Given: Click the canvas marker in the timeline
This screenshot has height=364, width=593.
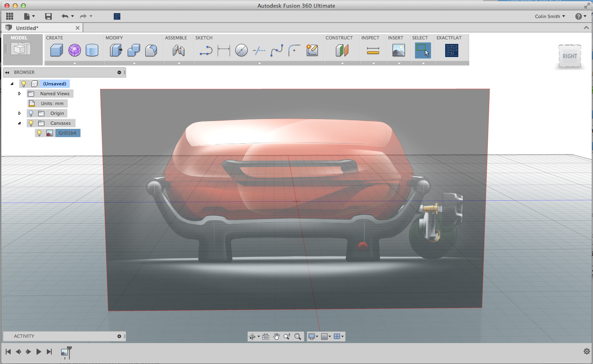Looking at the screenshot, I should (x=64, y=352).
